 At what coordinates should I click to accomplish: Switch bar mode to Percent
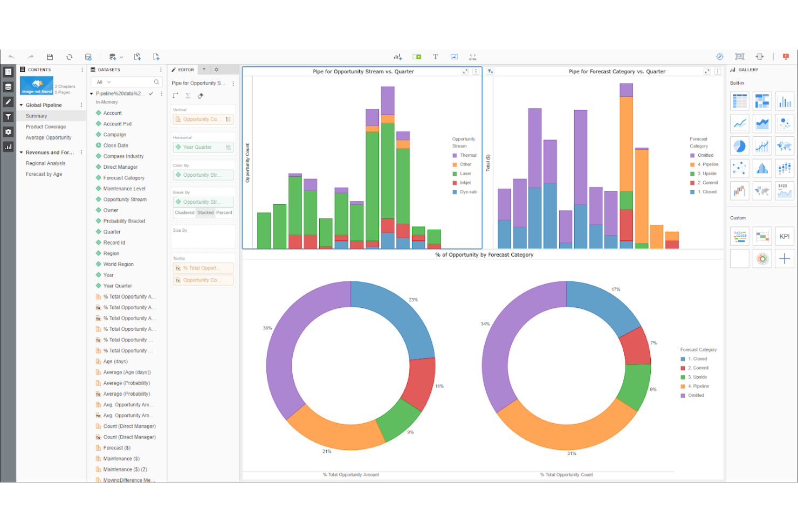[224, 212]
